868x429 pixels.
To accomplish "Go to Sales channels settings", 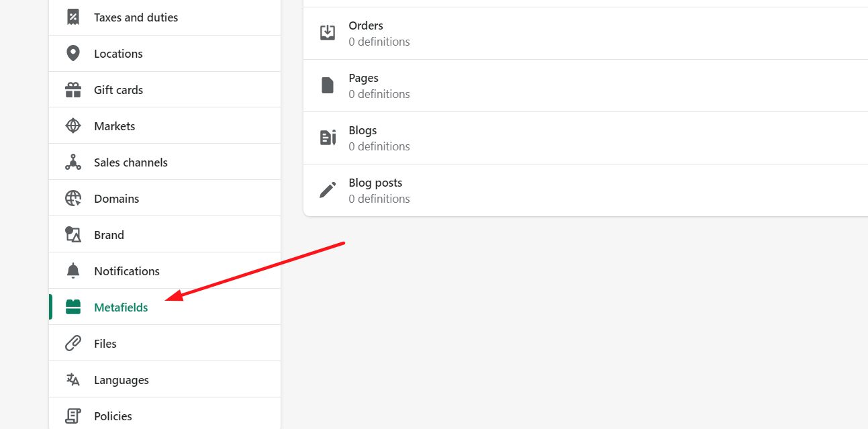I will tap(131, 162).
